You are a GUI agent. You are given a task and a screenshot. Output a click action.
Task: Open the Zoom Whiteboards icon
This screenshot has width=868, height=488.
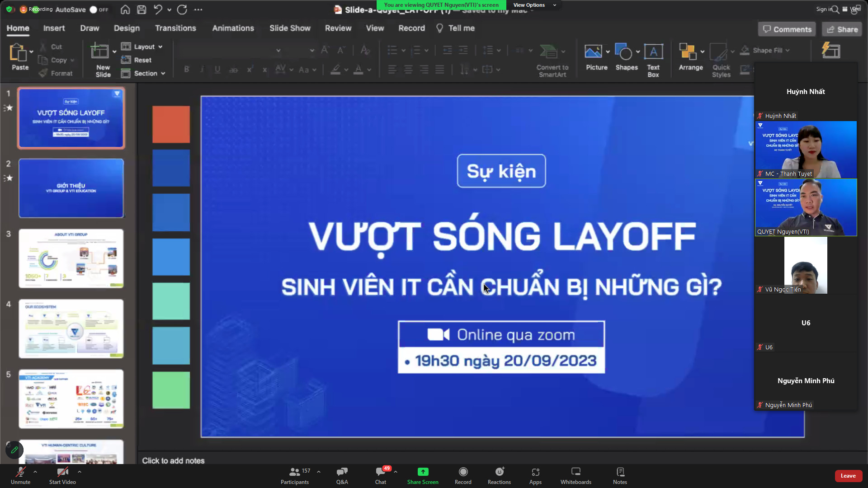[x=576, y=472]
